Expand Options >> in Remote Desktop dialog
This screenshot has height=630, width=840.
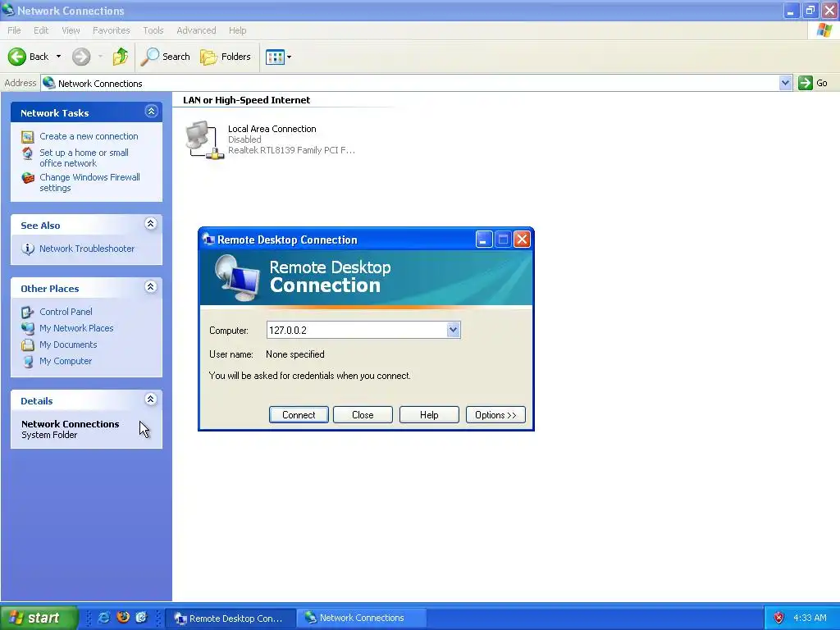click(x=495, y=414)
